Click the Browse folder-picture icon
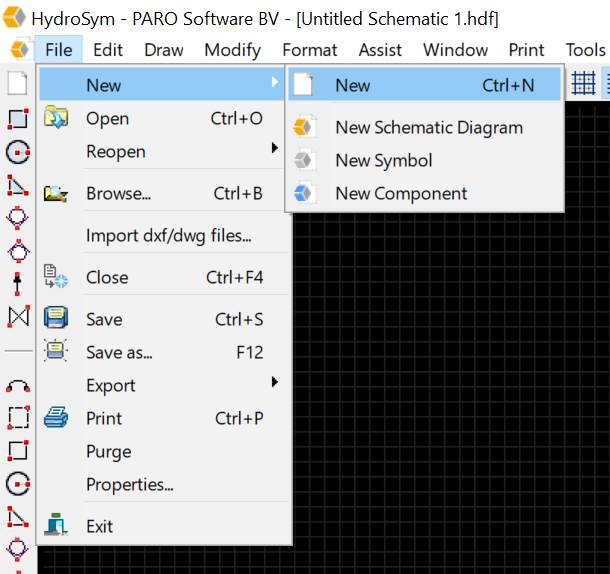 coord(56,193)
